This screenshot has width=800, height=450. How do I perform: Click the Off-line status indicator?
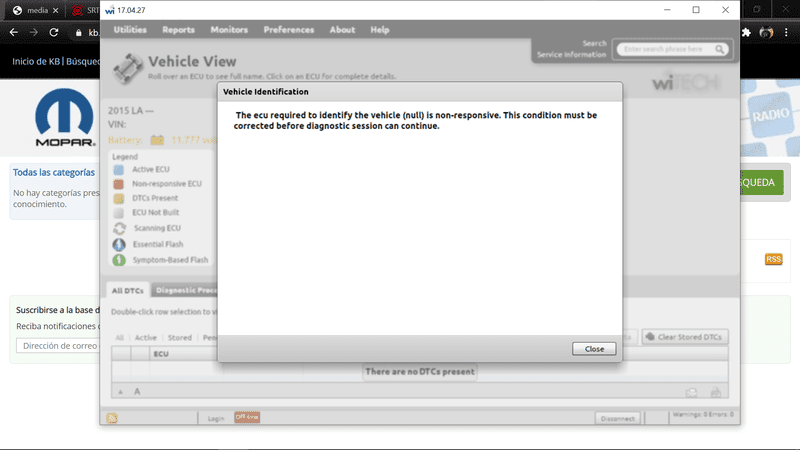(x=246, y=417)
